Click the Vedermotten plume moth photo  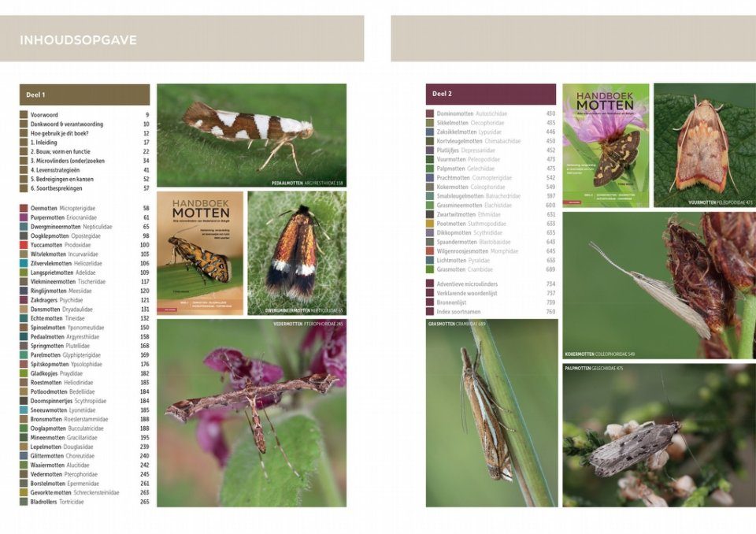tap(251, 412)
